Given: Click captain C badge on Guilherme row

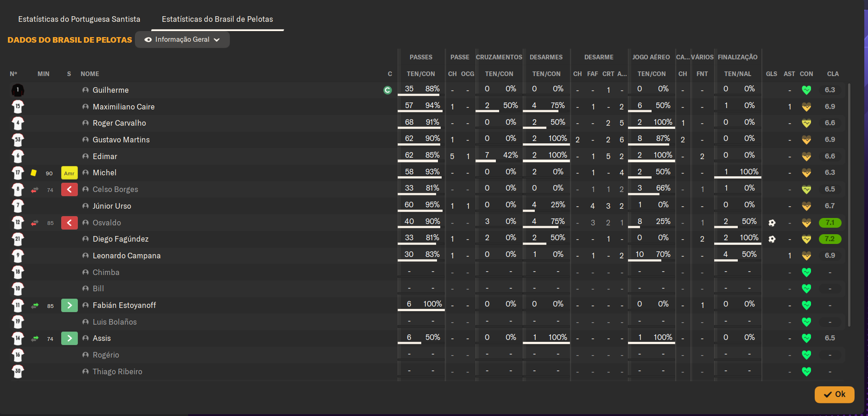Looking at the screenshot, I should pos(387,90).
